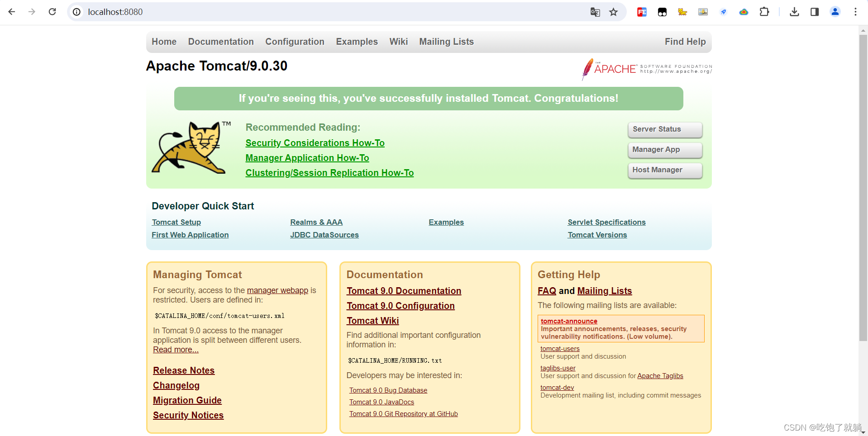Open the FAQ link under Getting Help
The image size is (868, 436).
coord(547,291)
